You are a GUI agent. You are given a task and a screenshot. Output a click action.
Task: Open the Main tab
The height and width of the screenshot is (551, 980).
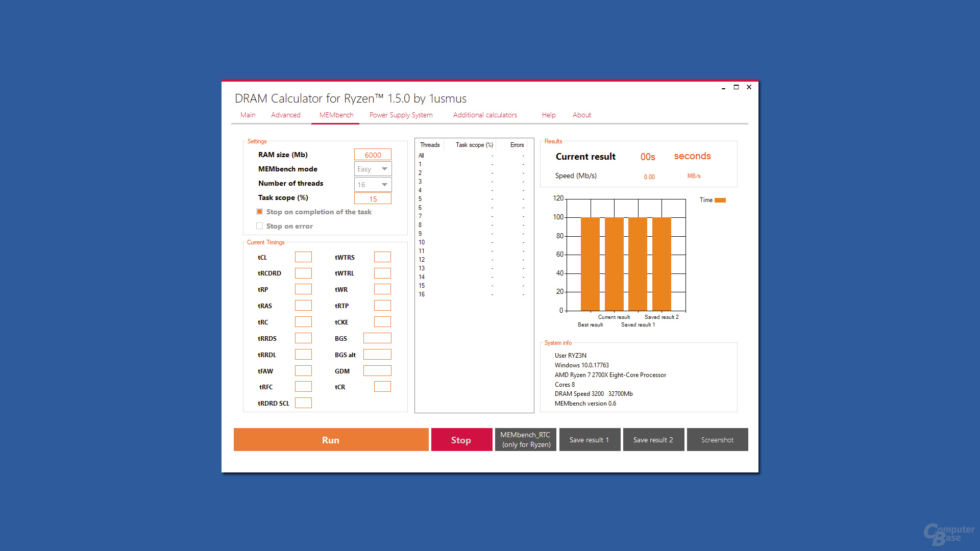coord(248,115)
